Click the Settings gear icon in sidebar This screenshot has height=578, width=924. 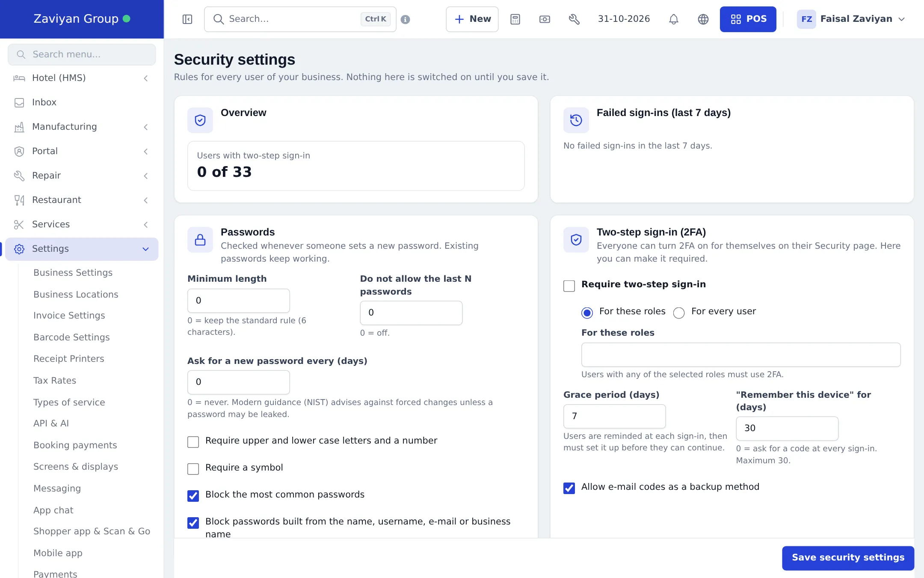(x=19, y=249)
